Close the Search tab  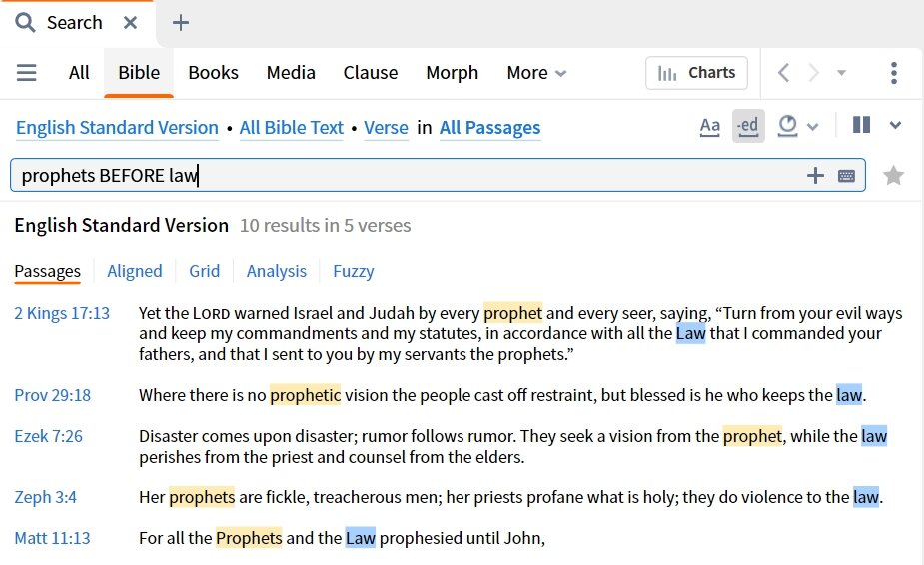pos(130,23)
